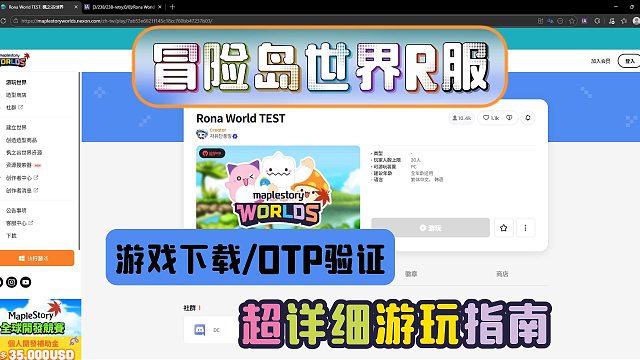Open 创作者消息 external link
Screen dimensions: 640x360
tap(22, 190)
